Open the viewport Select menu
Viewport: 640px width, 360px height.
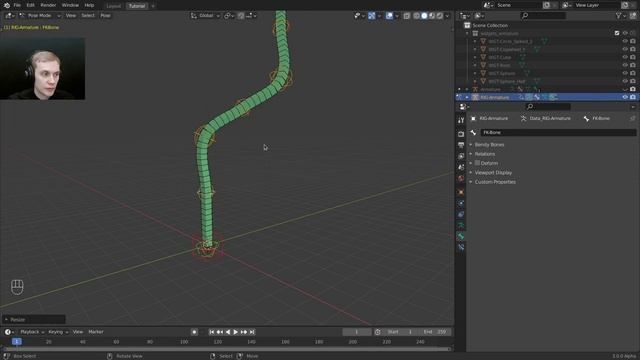88,16
